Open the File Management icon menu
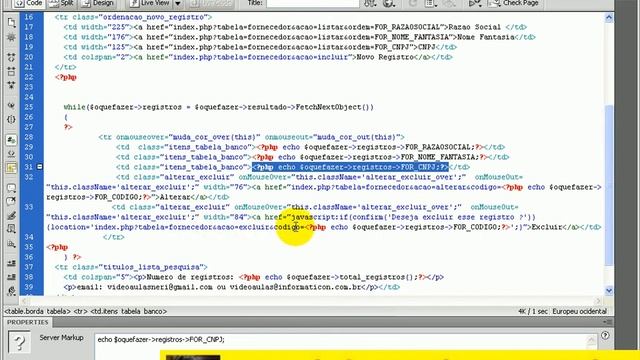Screen dimensions: 640x360 pyautogui.click(x=370, y=3)
